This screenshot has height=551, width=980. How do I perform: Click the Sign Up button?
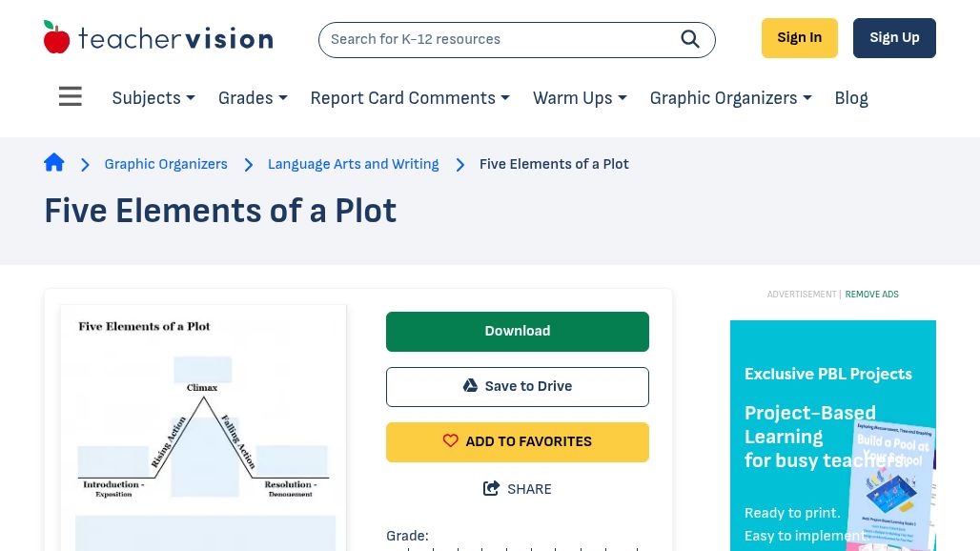coord(894,38)
